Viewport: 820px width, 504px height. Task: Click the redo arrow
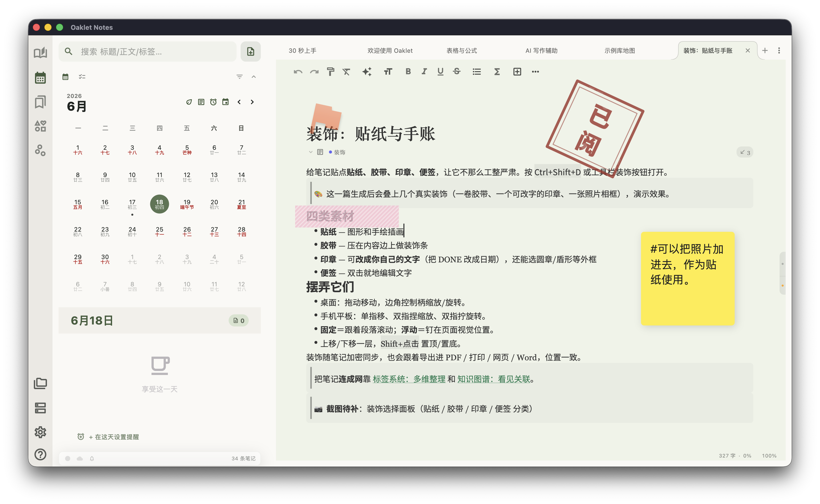(x=314, y=72)
